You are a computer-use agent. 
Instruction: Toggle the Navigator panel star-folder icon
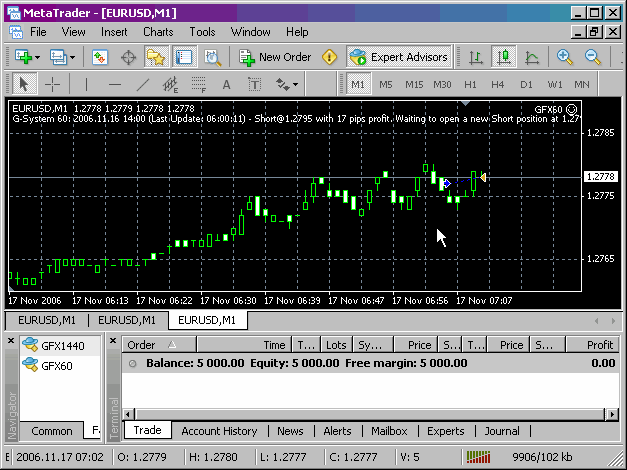156,57
